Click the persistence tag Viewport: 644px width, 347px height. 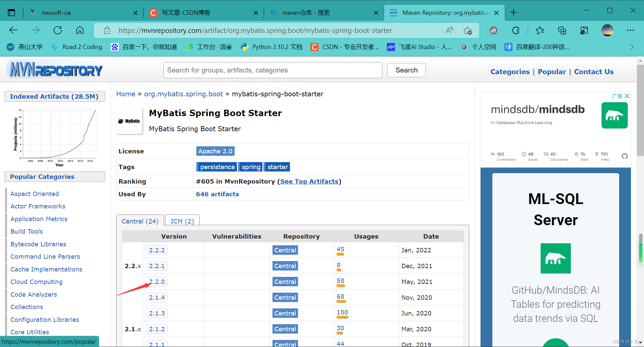coord(217,167)
